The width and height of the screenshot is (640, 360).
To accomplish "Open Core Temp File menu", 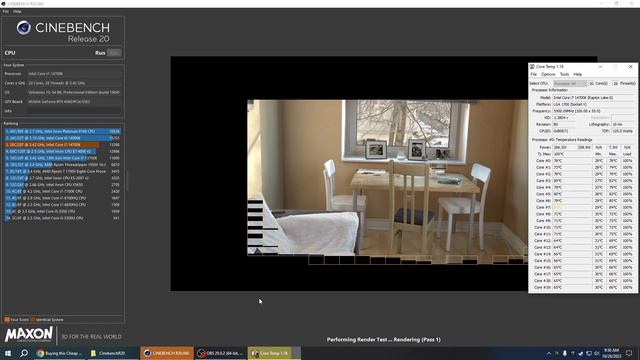I will point(533,74).
